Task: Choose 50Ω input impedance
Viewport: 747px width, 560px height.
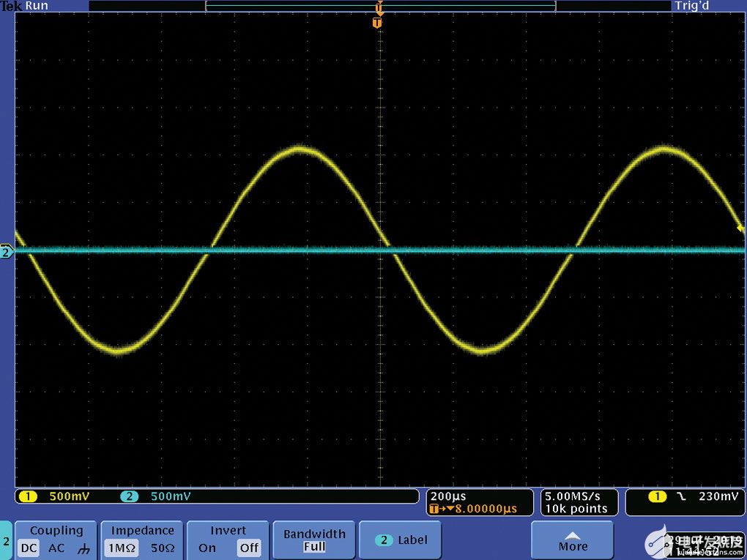Action: tap(161, 548)
